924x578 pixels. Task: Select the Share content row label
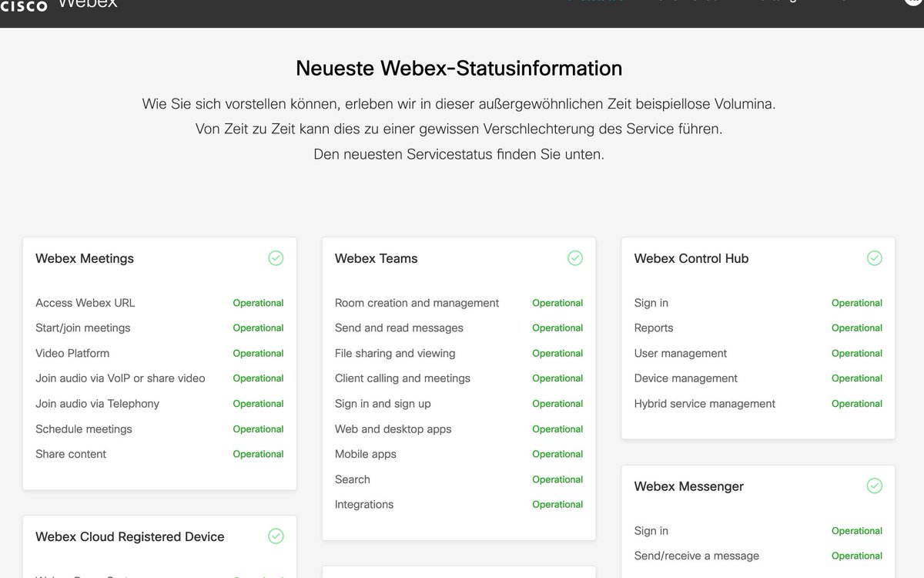tap(71, 454)
